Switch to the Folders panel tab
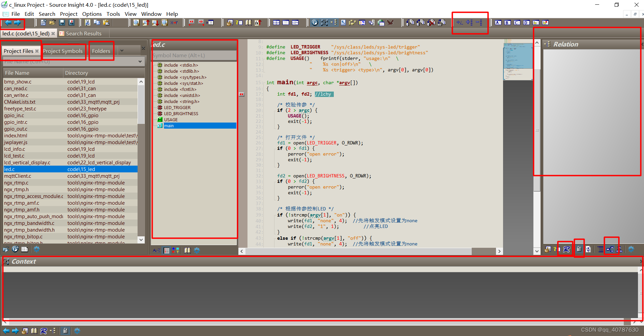 point(101,51)
